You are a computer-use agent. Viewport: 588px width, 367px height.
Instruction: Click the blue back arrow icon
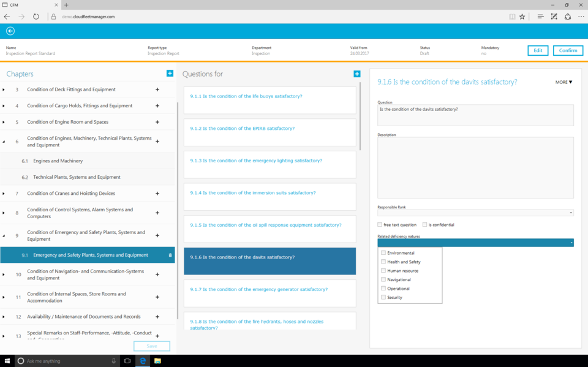(10, 31)
